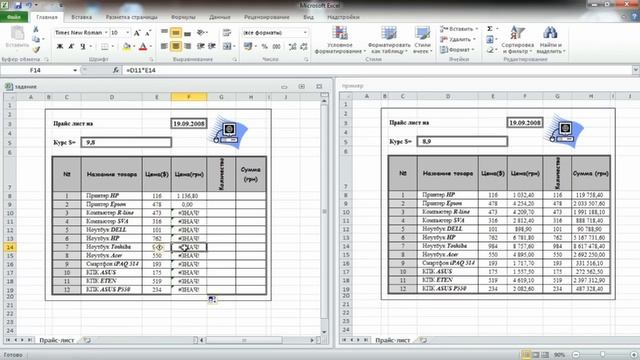Click the Fill down icon in editing group
This screenshot has width=640, height=360.
point(490,40)
